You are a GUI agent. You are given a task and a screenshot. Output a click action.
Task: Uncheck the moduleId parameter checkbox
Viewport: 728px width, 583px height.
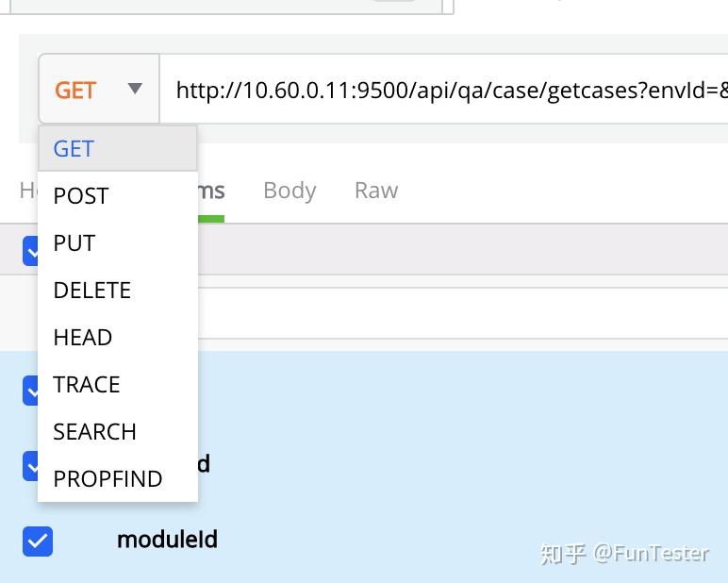click(x=38, y=541)
